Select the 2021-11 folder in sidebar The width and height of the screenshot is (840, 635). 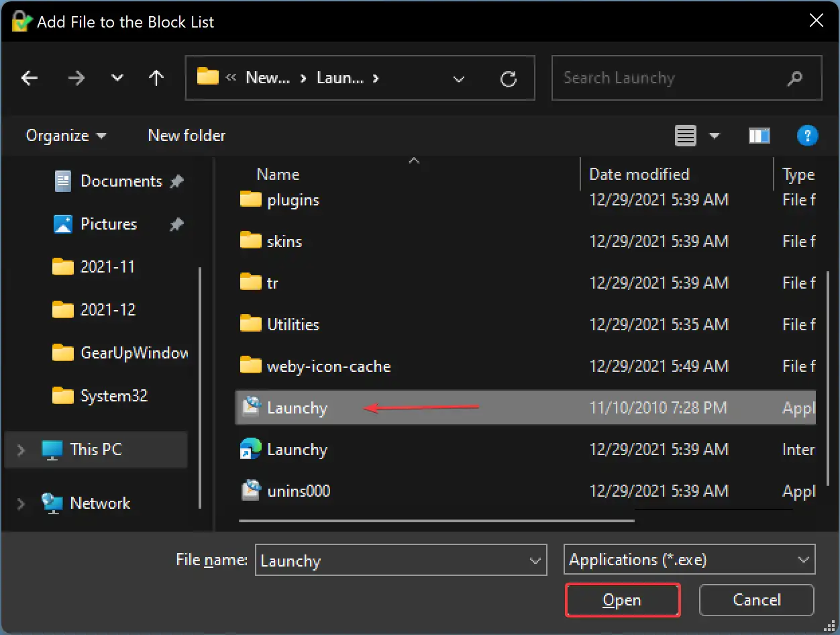coord(107,267)
